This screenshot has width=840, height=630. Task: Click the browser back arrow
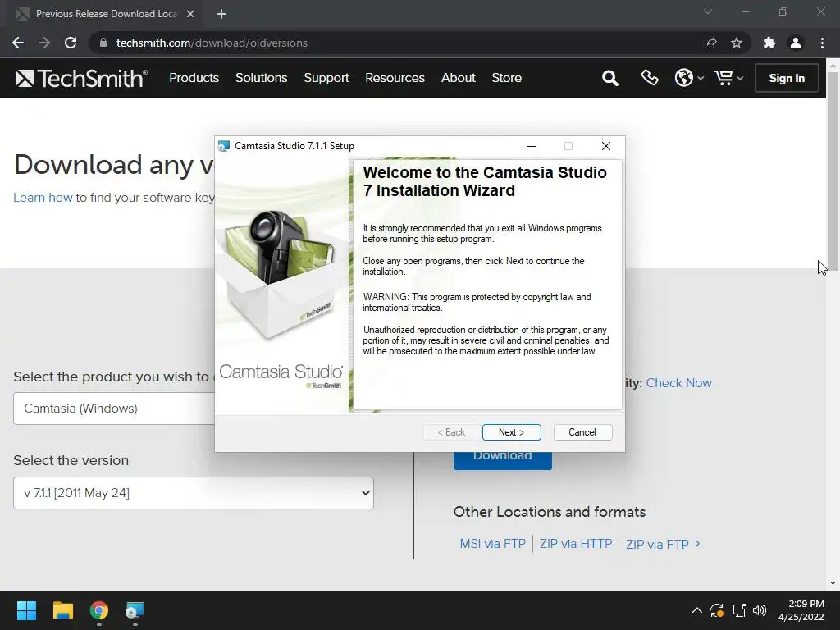click(18, 43)
